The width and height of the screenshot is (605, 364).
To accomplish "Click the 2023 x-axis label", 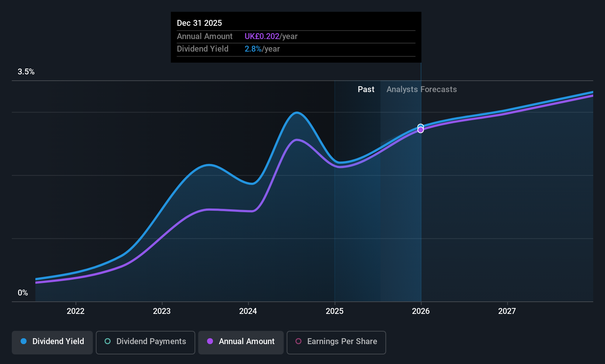I will coord(162,311).
